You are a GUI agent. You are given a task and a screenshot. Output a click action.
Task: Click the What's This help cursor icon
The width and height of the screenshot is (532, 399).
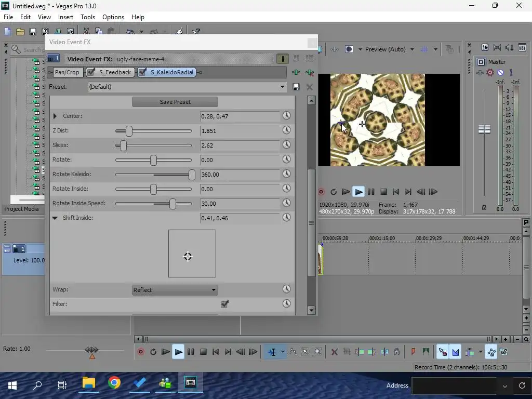[196, 32]
